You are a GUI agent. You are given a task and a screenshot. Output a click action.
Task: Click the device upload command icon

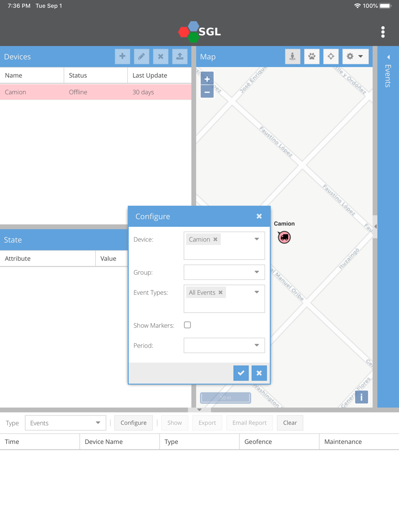tap(180, 57)
